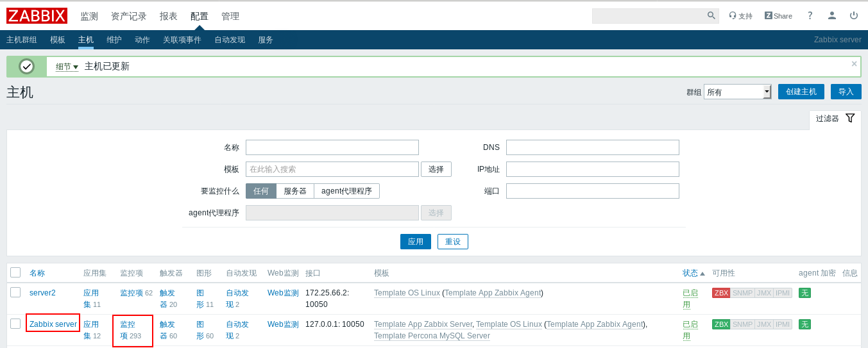The height and width of the screenshot is (348, 868).
Task: Close the host updated message
Action: (x=855, y=63)
